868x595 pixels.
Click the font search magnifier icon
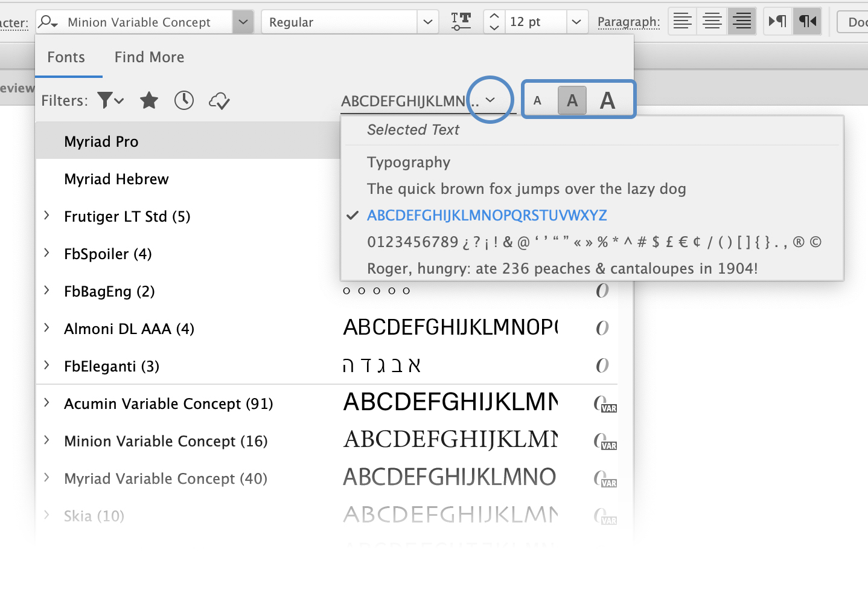[x=48, y=22]
